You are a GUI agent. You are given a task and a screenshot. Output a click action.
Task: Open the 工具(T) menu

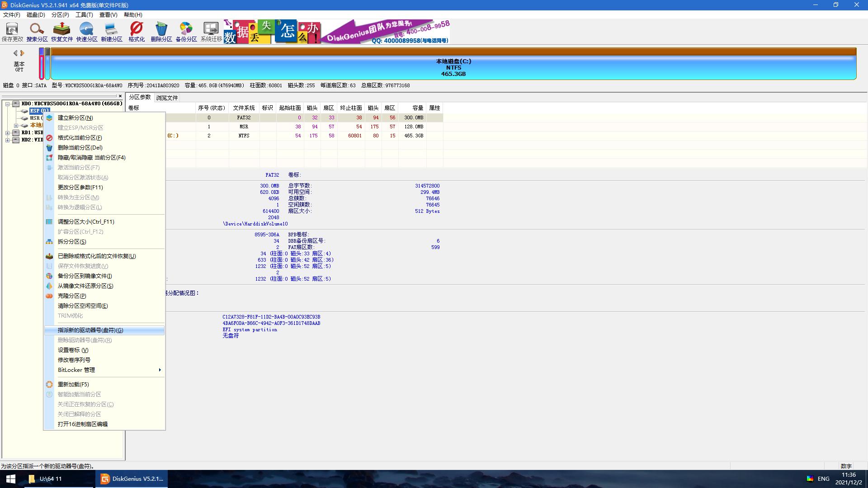(84, 15)
